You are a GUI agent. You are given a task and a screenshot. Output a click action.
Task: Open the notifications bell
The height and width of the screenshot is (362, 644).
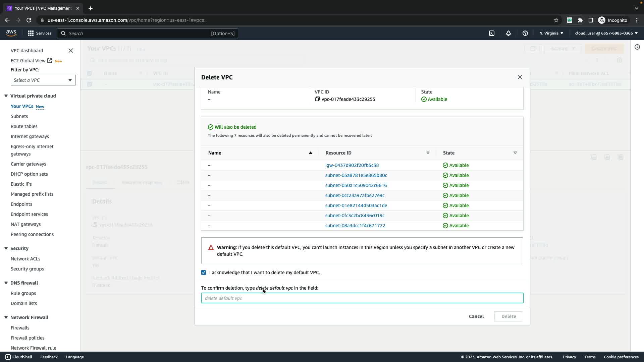pos(508,33)
